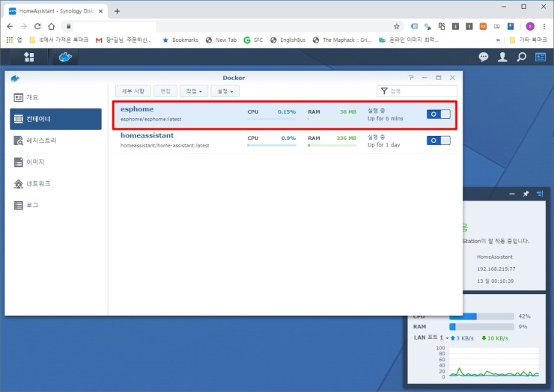Open the 이미지 image section

coord(55,162)
